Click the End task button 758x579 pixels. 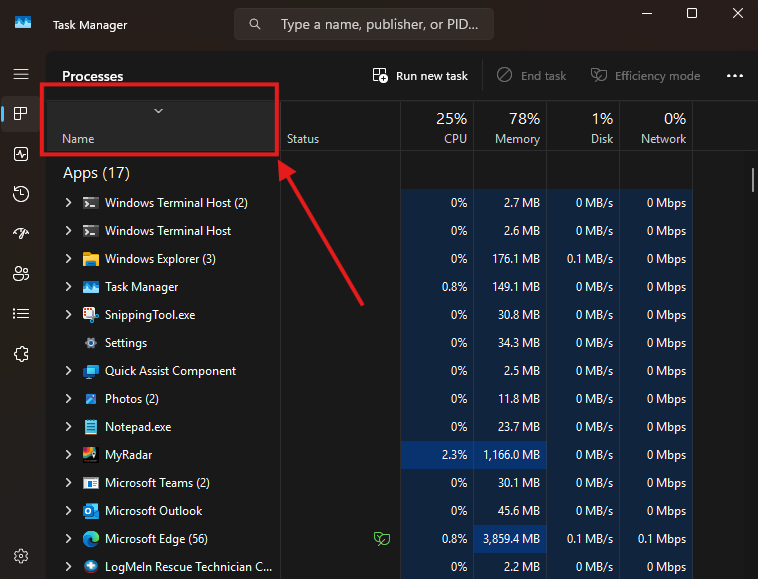pos(531,76)
